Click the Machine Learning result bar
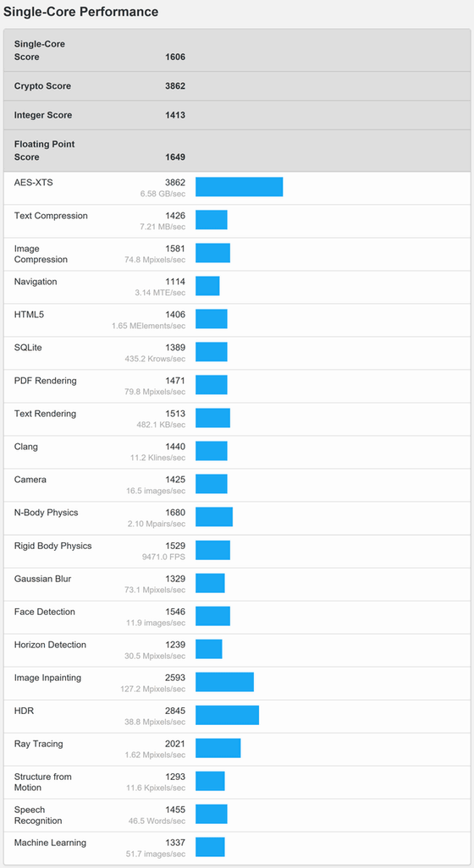 coord(211,847)
